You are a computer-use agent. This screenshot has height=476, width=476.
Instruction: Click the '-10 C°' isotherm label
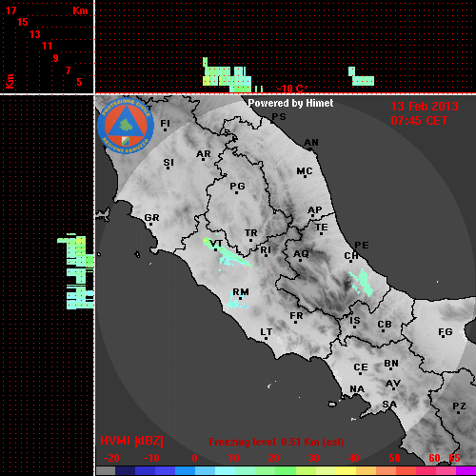tap(292, 89)
